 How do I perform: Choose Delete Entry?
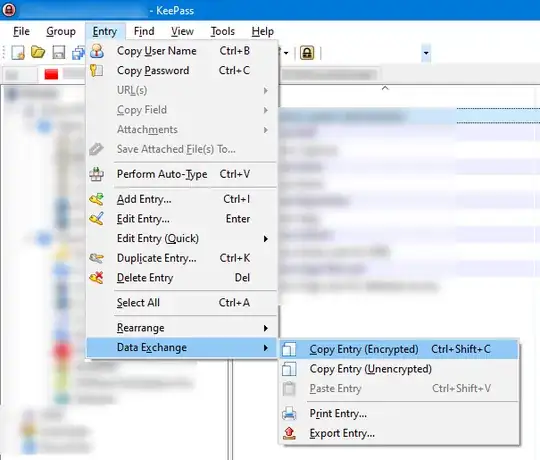coord(182,278)
